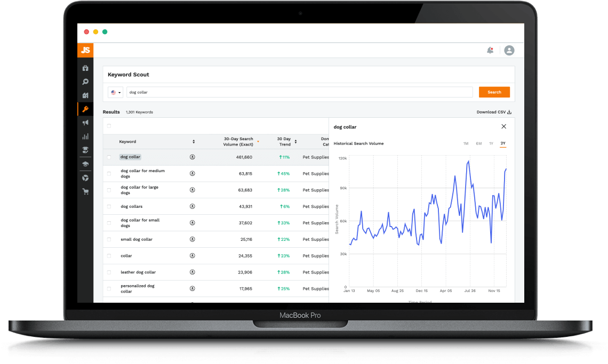Click the circular icon beside leather dog collar
608x364 pixels.
coord(193,272)
